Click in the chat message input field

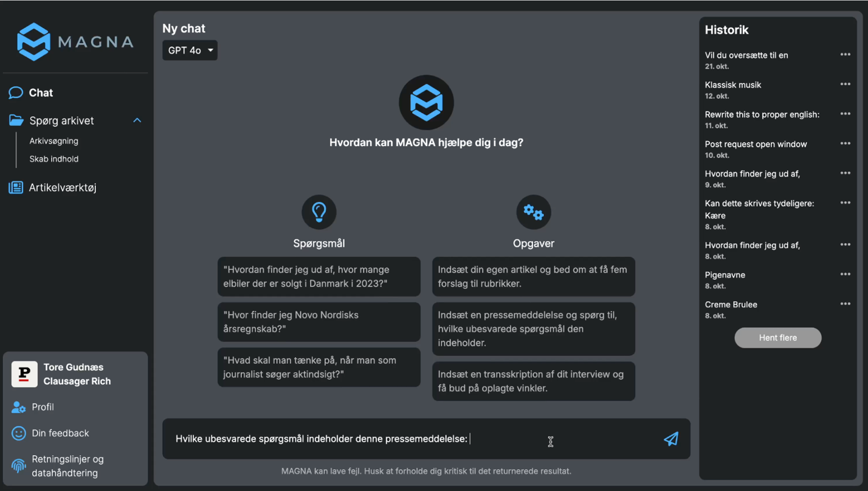coord(401,439)
